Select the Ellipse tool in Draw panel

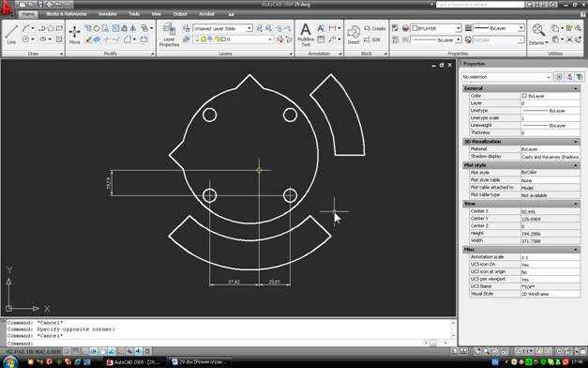click(43, 39)
